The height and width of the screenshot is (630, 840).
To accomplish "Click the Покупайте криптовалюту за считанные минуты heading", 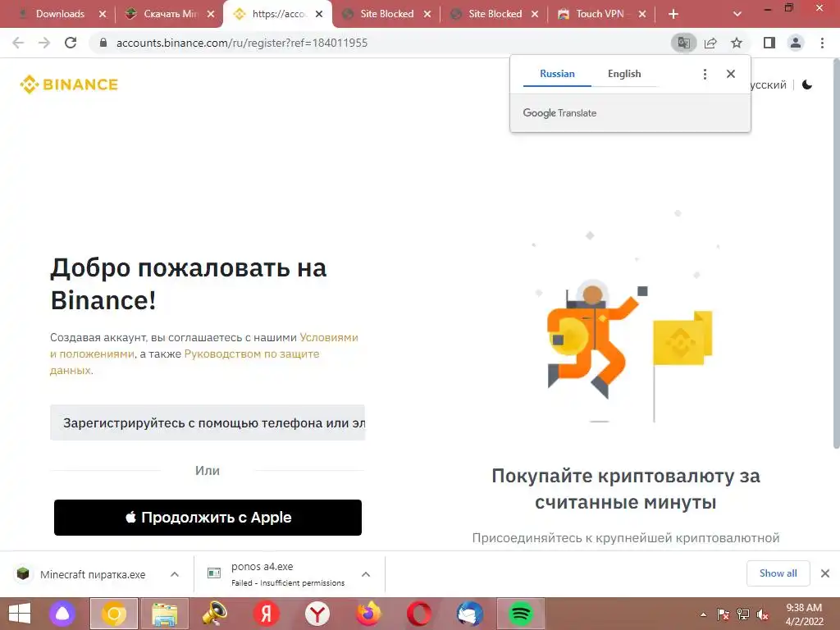I will click(x=626, y=489).
